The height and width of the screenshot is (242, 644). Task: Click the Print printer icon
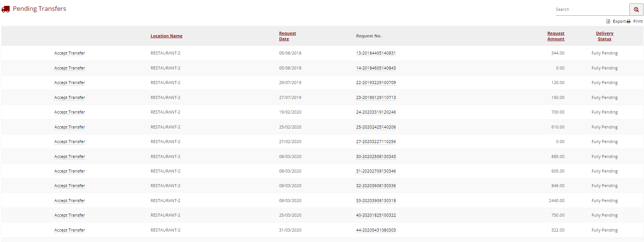coord(629,22)
